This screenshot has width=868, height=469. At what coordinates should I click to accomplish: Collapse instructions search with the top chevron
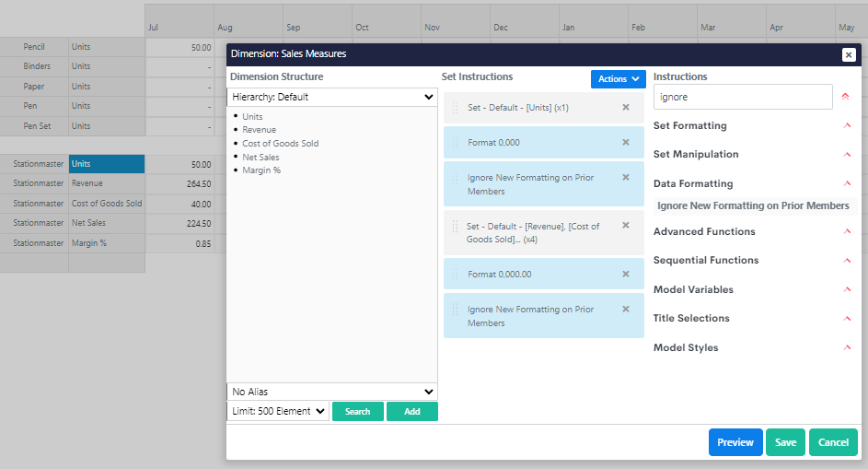845,96
